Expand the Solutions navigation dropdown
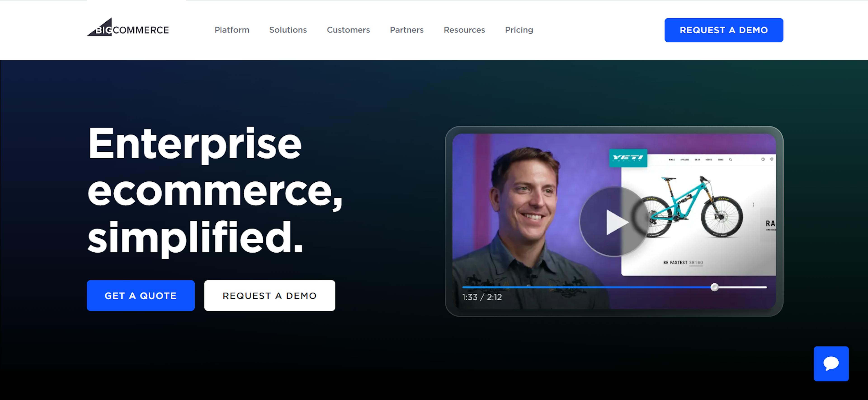868x400 pixels. click(x=288, y=30)
